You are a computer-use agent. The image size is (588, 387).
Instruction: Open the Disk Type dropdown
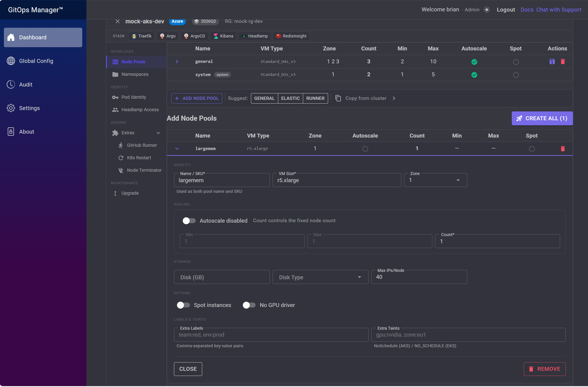320,277
